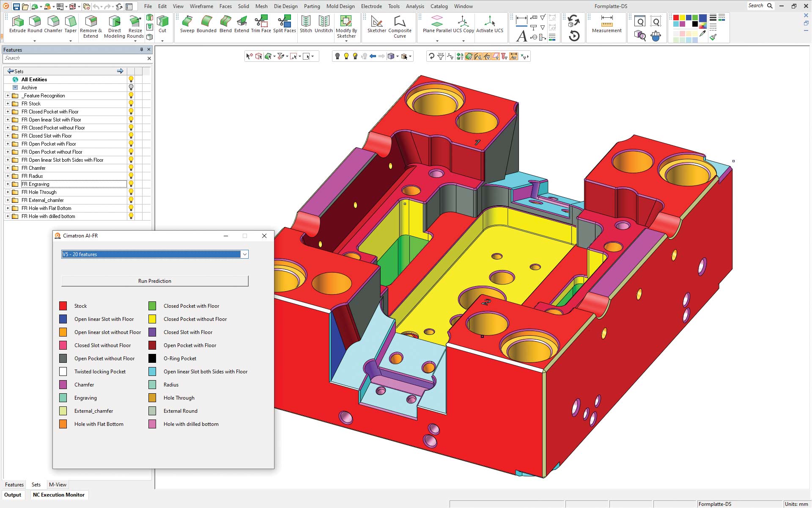812x508 pixels.
Task: Expand the _Feature Recognition set
Action: (x=8, y=96)
